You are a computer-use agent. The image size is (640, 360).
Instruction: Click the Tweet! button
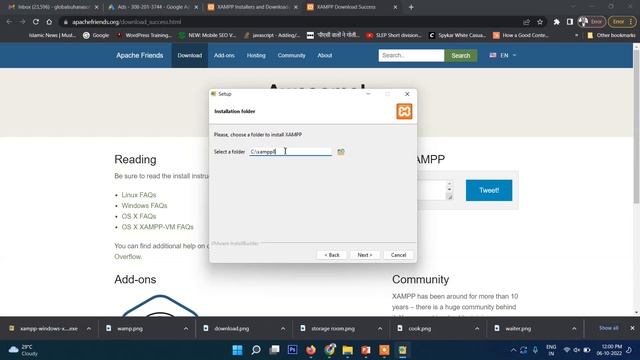click(x=489, y=190)
